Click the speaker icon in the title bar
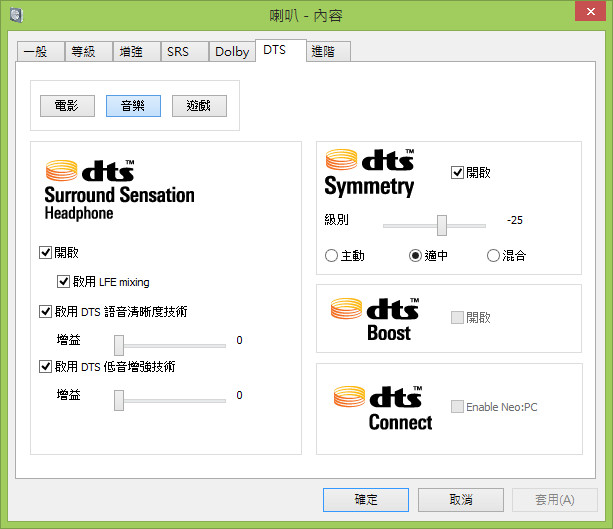Viewport: 613px width, 529px height. [x=16, y=16]
